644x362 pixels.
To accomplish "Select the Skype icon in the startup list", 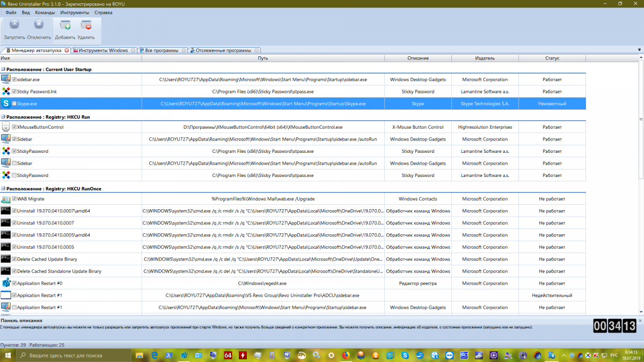I will pyautogui.click(x=6, y=104).
